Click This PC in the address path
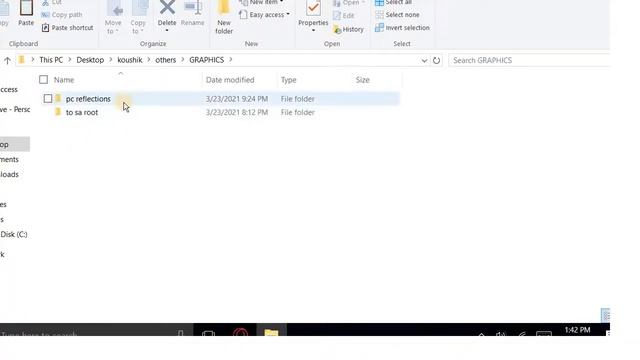The height and width of the screenshot is (360, 640). pos(51,60)
